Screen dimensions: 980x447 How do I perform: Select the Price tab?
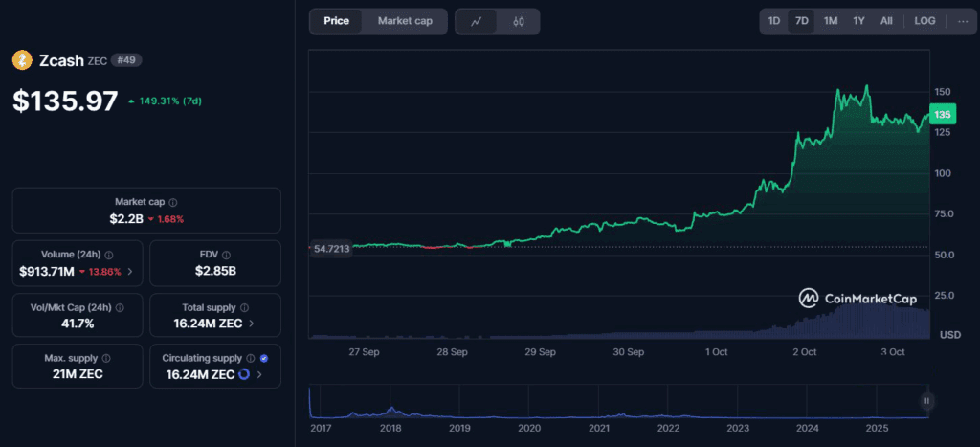337,21
